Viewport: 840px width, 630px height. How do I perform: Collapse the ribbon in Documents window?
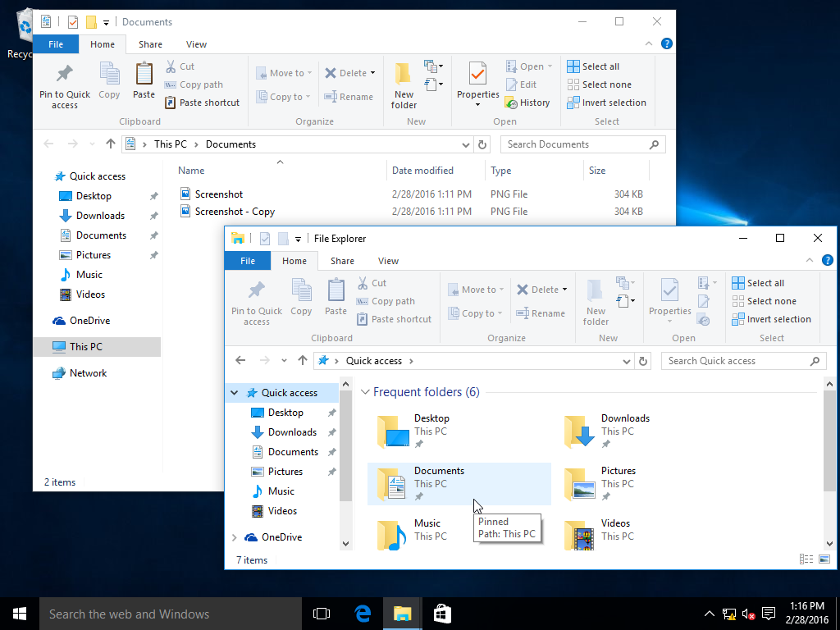point(649,44)
